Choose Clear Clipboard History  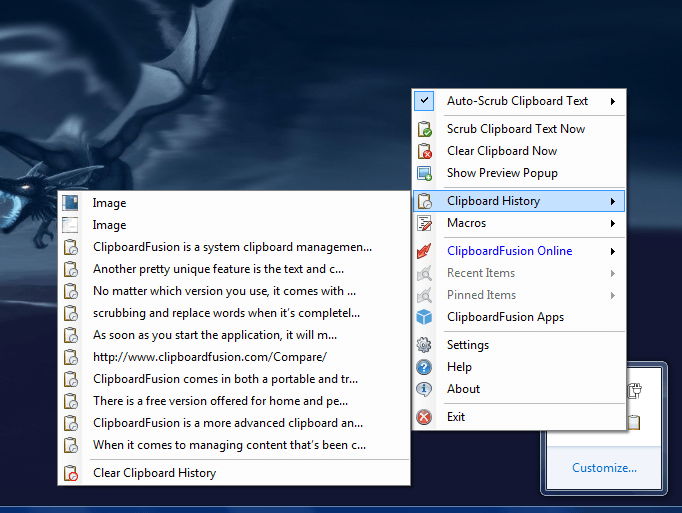click(x=154, y=473)
